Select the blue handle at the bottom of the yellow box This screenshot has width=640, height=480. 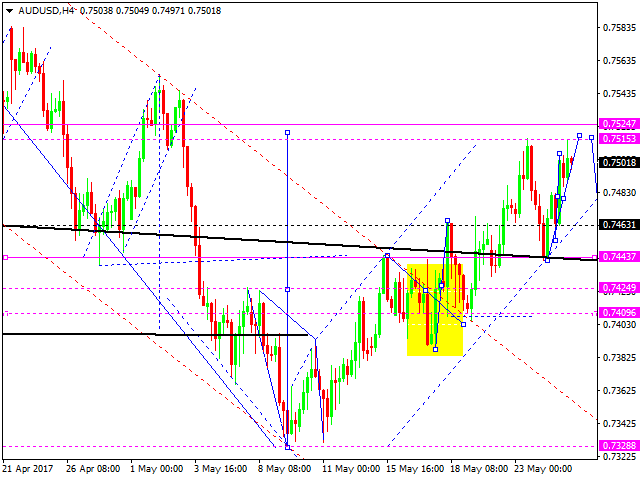click(x=436, y=349)
